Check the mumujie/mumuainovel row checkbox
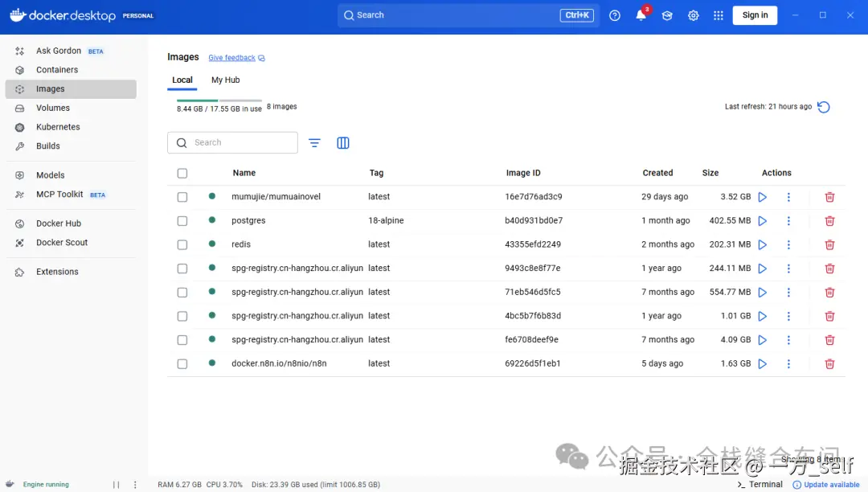This screenshot has height=492, width=868. point(182,197)
